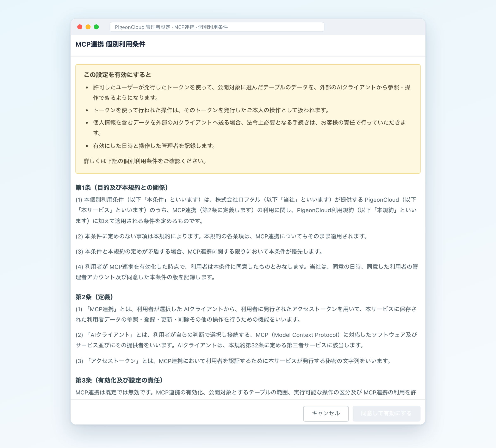Click the breadcrumb address field
Screen dimensions: 496x448
217,27
